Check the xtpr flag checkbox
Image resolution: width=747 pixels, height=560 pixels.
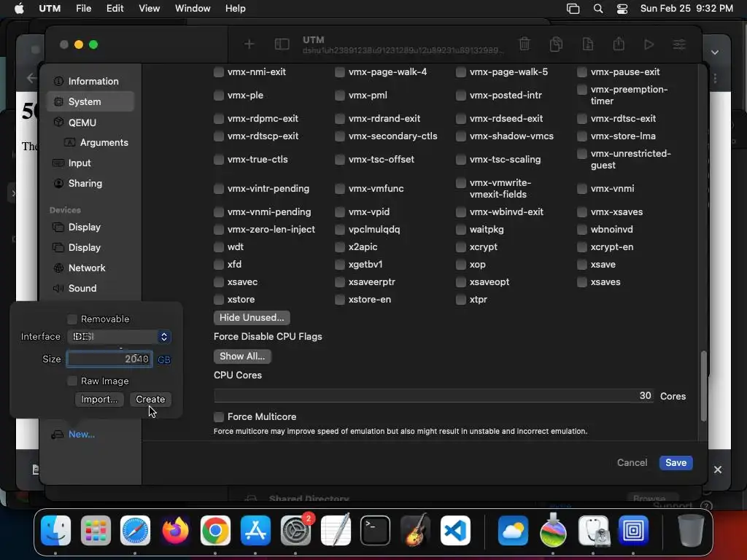coord(461,300)
